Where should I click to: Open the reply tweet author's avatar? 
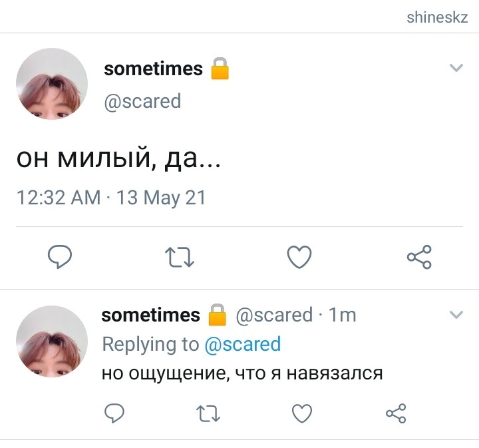click(x=52, y=341)
